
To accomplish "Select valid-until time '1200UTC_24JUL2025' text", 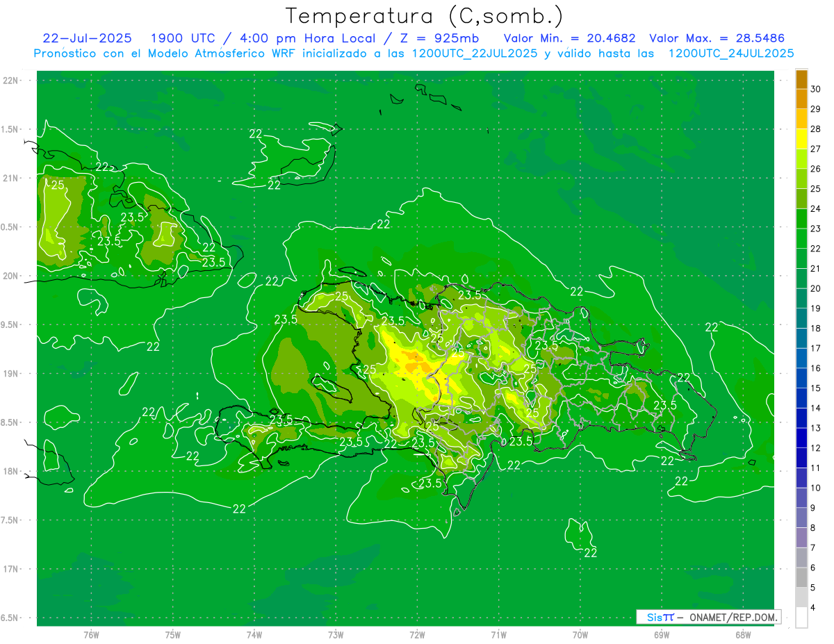I will (x=731, y=53).
